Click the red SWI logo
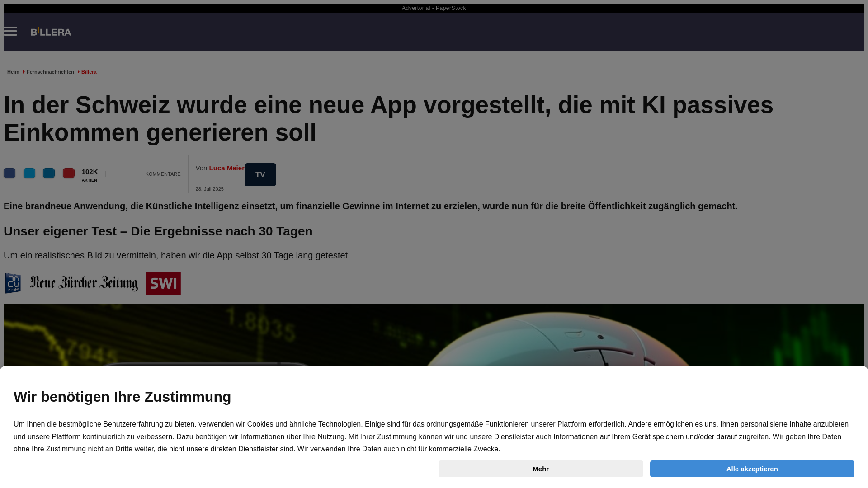The width and height of the screenshot is (868, 488). coord(164,283)
